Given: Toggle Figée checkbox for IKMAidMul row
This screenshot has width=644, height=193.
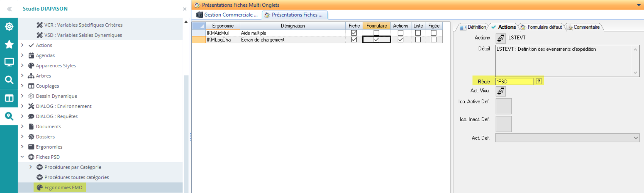Looking at the screenshot, I should point(434,33).
